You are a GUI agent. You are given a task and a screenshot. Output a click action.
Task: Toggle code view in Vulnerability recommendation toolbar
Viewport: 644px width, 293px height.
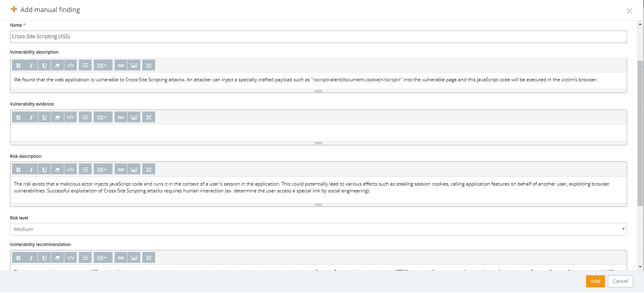pos(70,258)
